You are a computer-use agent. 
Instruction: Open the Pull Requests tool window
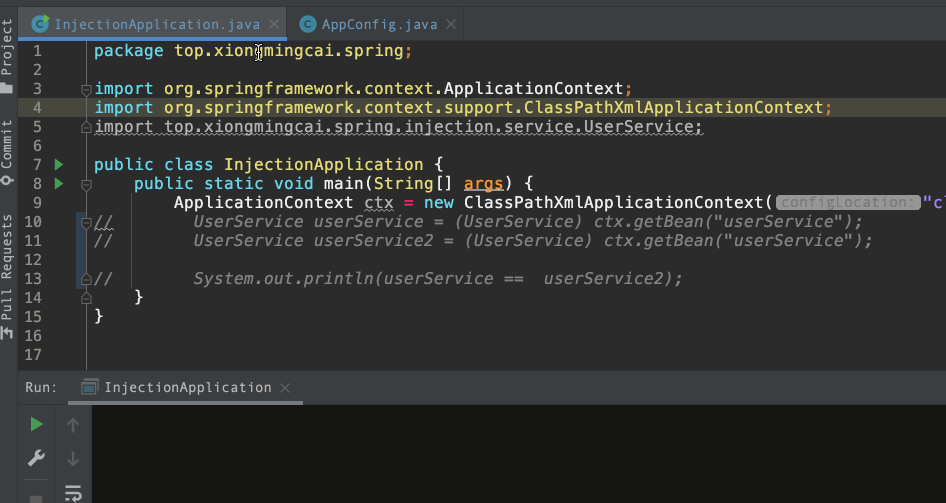click(8, 265)
